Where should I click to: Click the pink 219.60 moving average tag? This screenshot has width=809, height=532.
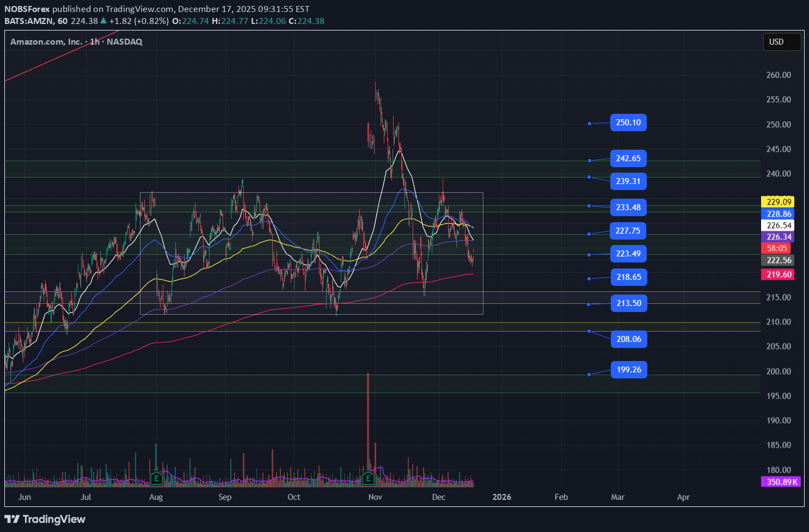tap(779, 274)
